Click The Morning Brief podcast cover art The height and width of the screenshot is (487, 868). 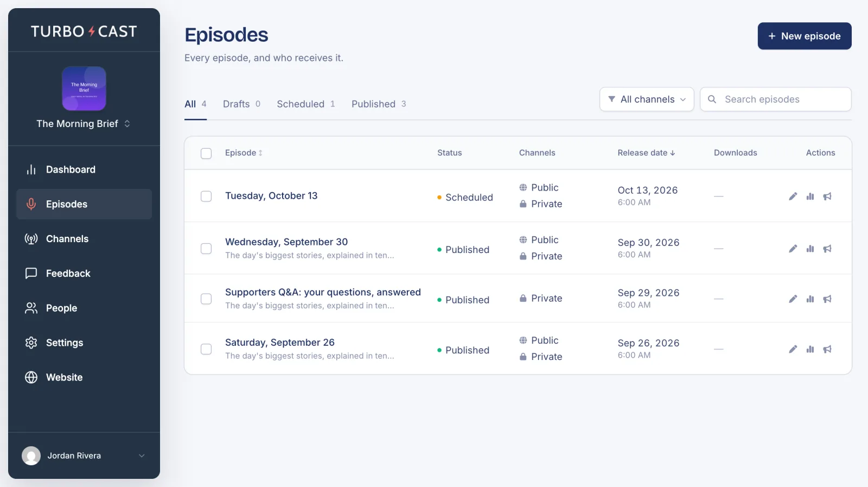coord(84,88)
